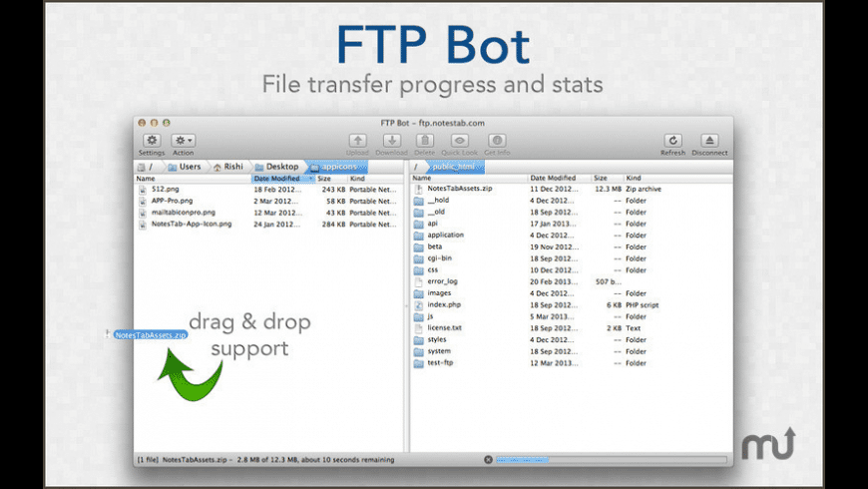Viewport: 868px width, 489px height.
Task: Select the api folder icon
Action: [x=418, y=224]
